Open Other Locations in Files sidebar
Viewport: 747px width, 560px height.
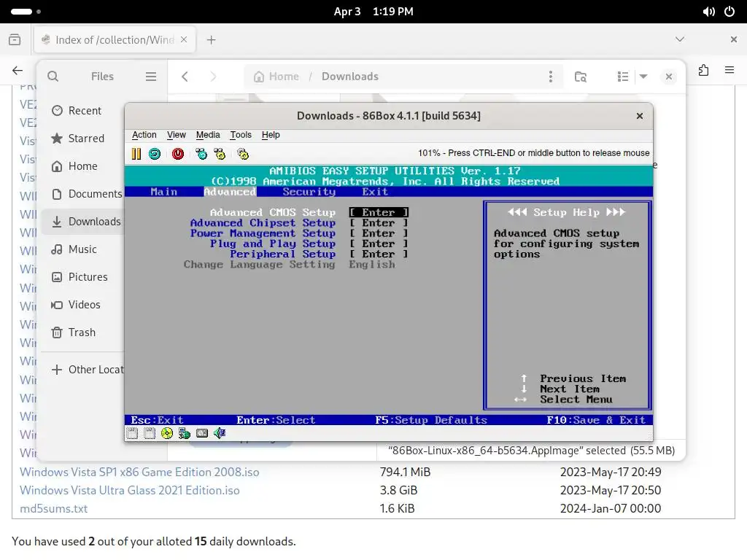click(x=82, y=370)
